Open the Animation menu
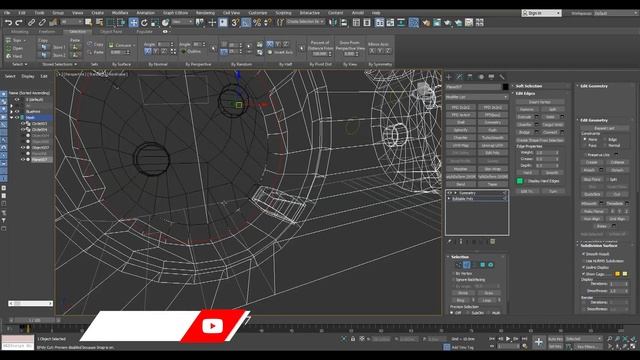Screen dimensions: 640x360 coord(145,13)
